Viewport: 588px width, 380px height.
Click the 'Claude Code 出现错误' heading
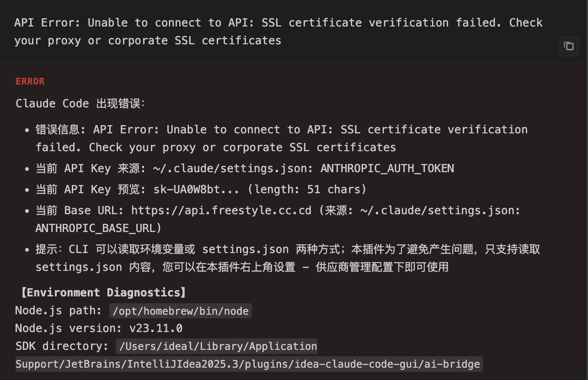coord(80,104)
